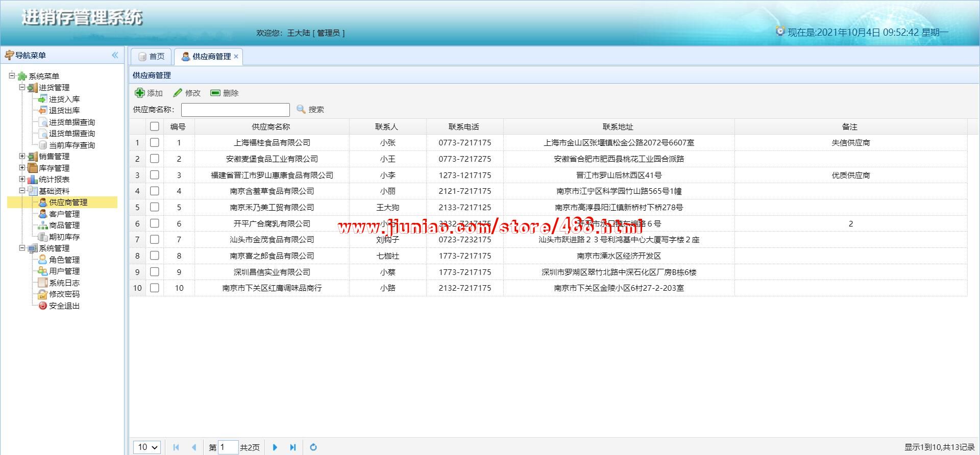Go to next page of suppliers
The image size is (980, 455).
coord(275,447)
